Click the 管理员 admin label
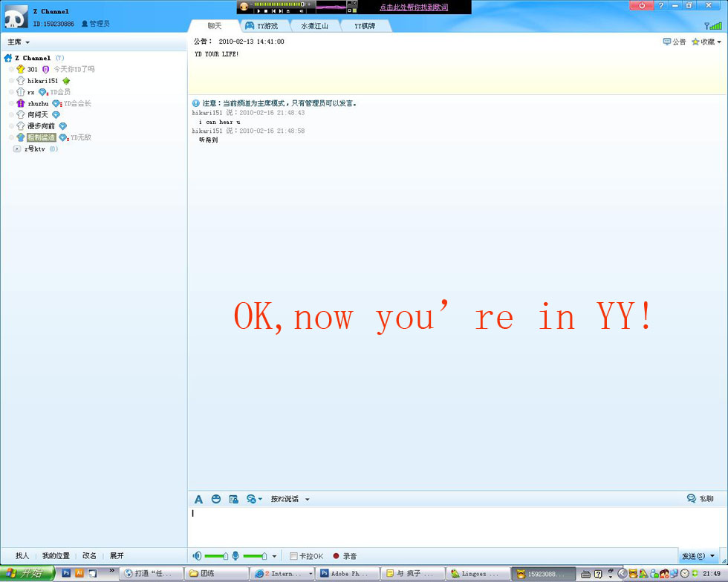 pos(96,24)
